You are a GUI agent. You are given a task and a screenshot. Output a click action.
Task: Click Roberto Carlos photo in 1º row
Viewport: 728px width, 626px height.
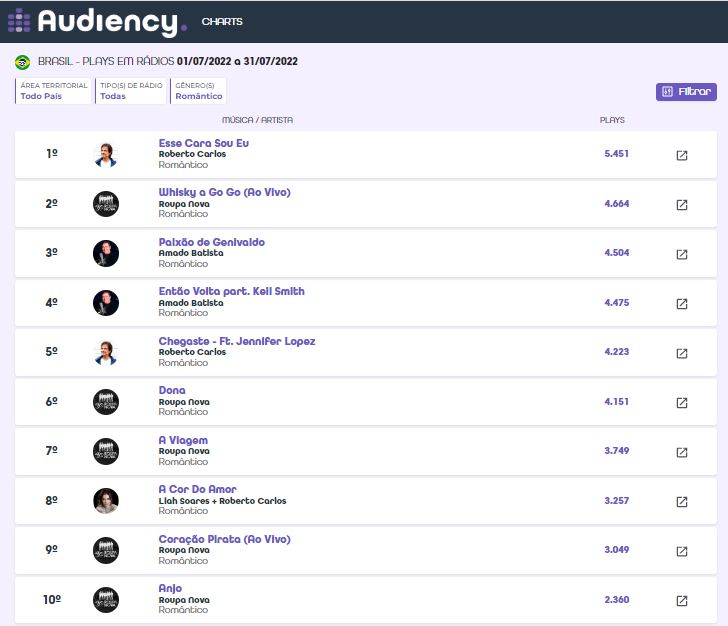point(106,155)
